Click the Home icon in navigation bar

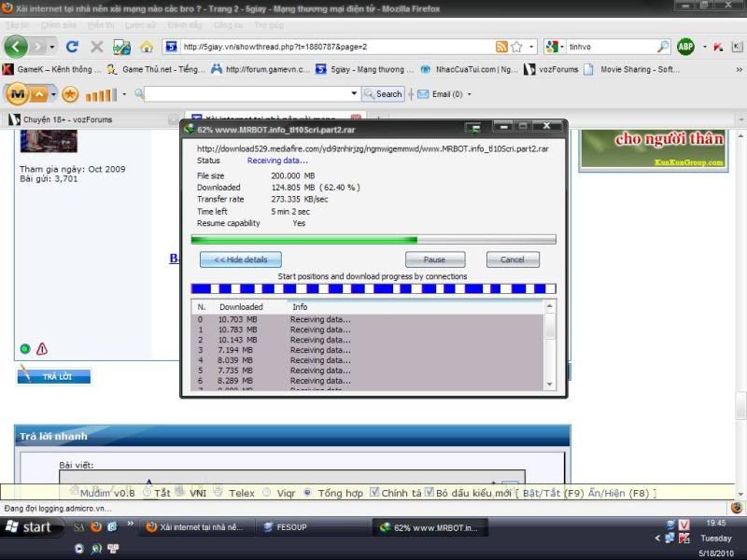(x=147, y=47)
